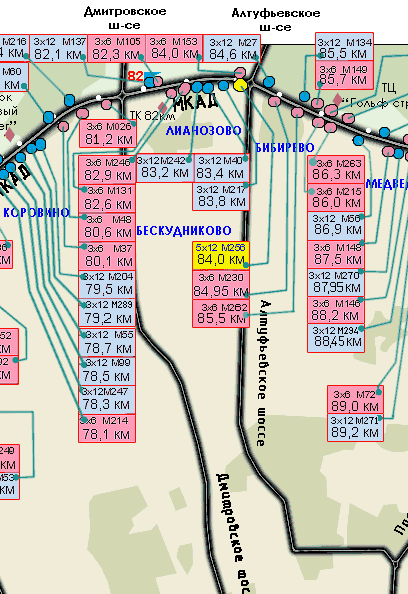Choose billboard M131 82,6 км
The width and height of the screenshot is (408, 594).
tap(107, 199)
